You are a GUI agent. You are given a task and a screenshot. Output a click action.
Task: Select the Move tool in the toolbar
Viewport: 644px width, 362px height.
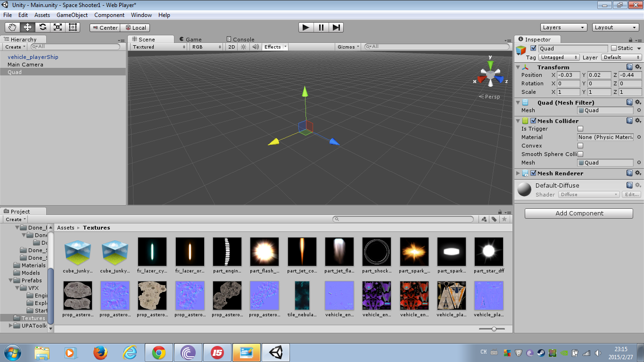[27, 27]
